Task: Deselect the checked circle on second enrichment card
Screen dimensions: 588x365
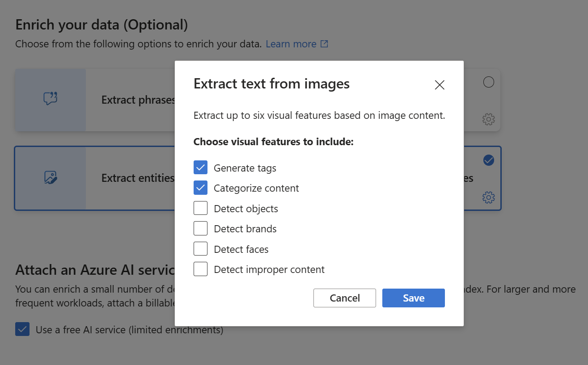Action: coord(489,160)
